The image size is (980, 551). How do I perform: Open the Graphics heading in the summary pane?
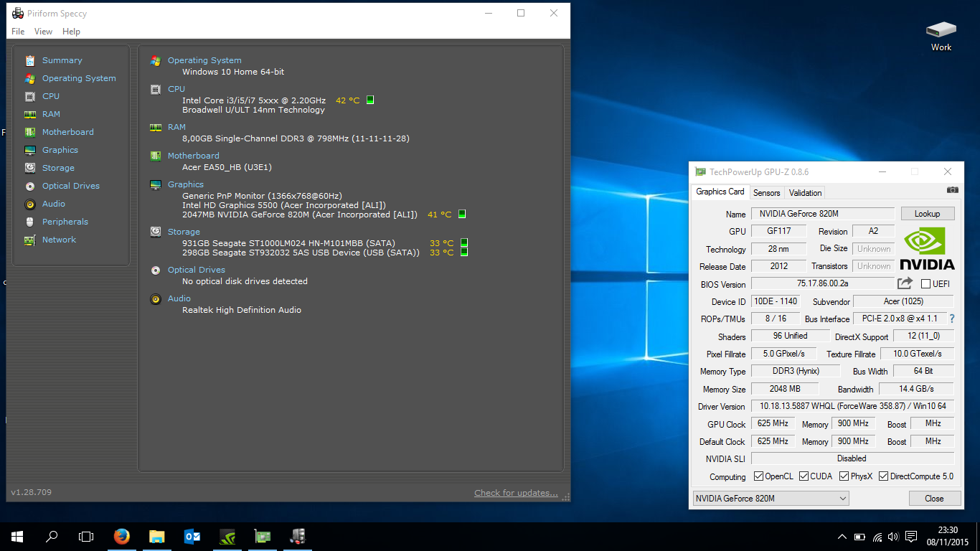pyautogui.click(x=186, y=184)
